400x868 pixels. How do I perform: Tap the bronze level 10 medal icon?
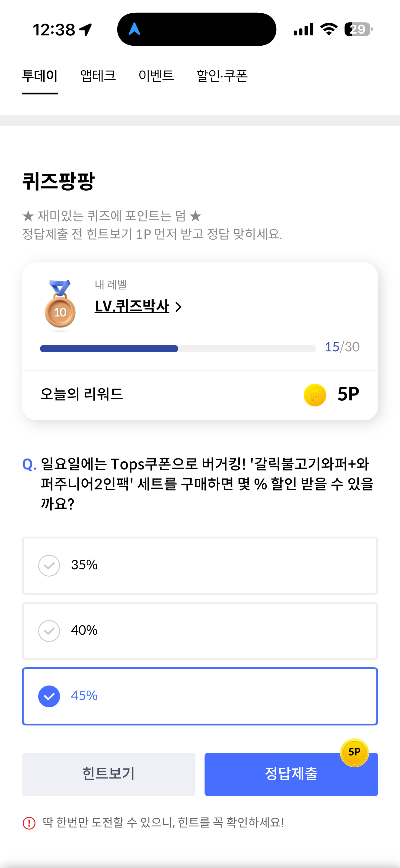coord(60,304)
